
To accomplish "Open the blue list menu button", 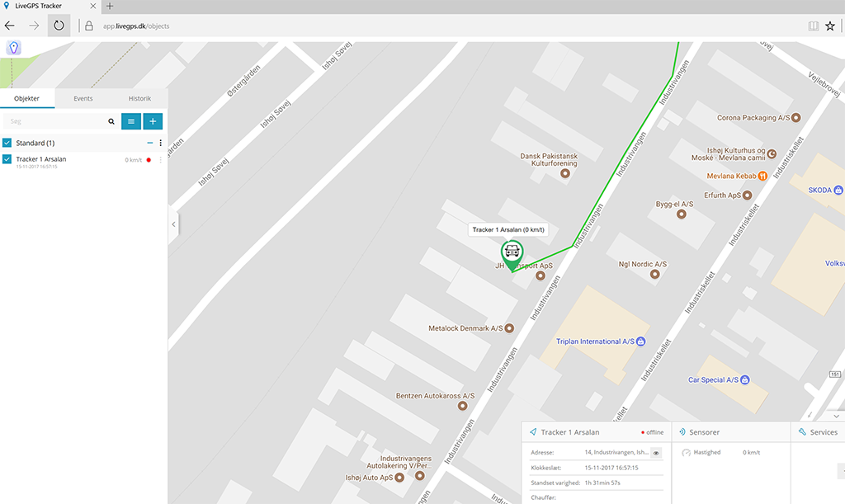I will pyautogui.click(x=131, y=121).
